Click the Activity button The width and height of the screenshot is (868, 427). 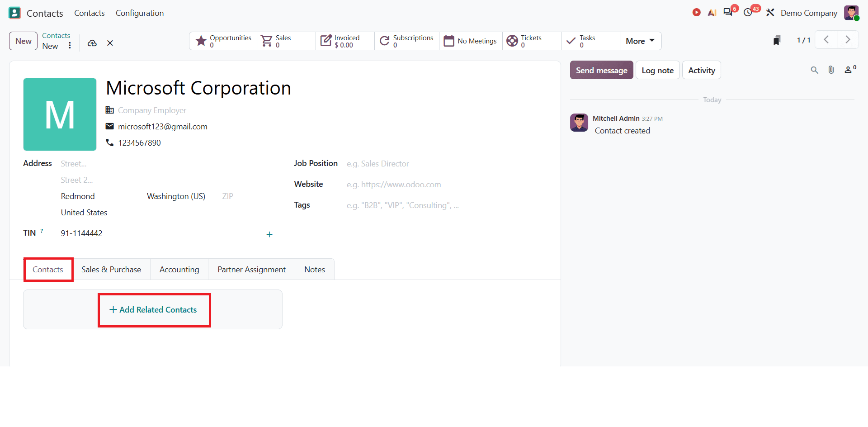[x=702, y=70]
